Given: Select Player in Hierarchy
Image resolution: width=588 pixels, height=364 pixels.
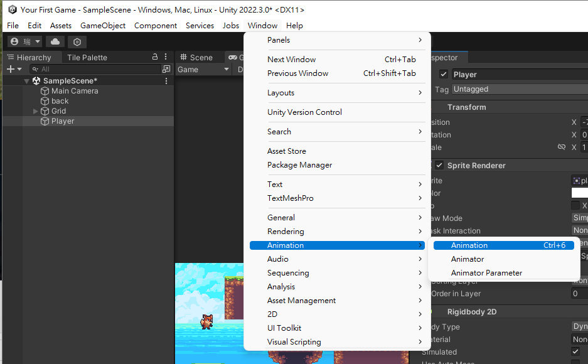Looking at the screenshot, I should tap(63, 122).
